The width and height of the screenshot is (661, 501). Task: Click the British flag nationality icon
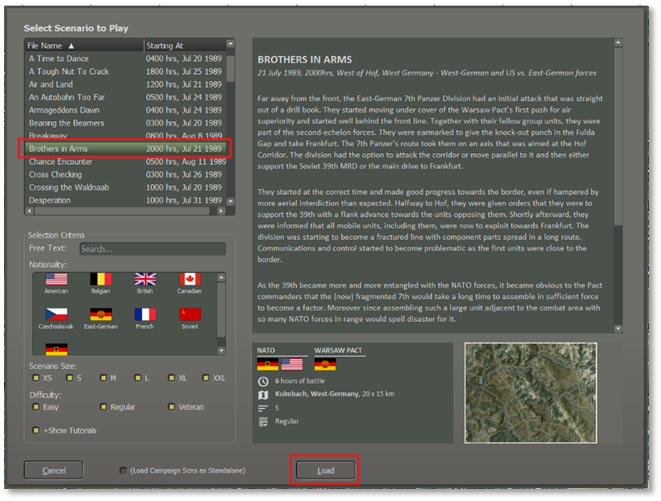pyautogui.click(x=145, y=279)
